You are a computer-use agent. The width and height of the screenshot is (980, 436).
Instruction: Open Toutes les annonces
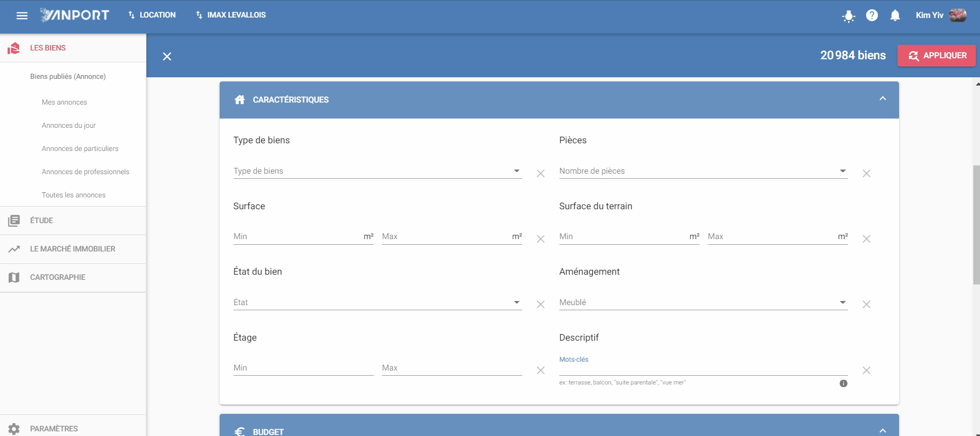(74, 195)
